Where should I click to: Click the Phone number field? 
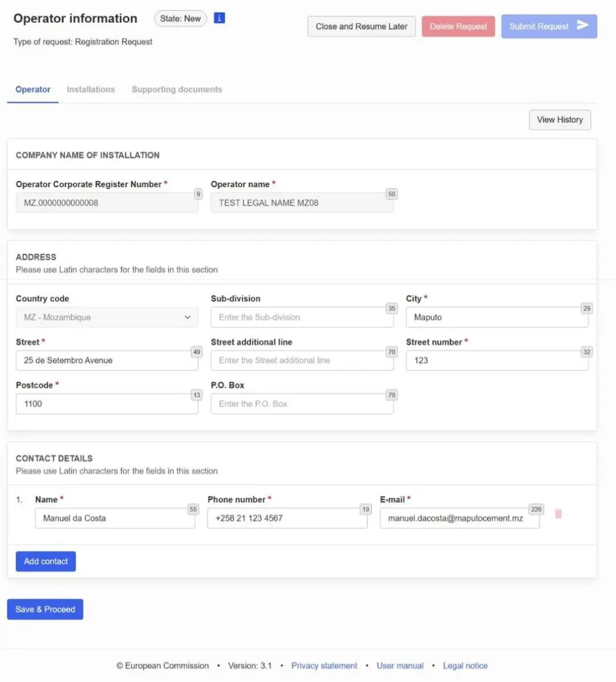point(287,518)
